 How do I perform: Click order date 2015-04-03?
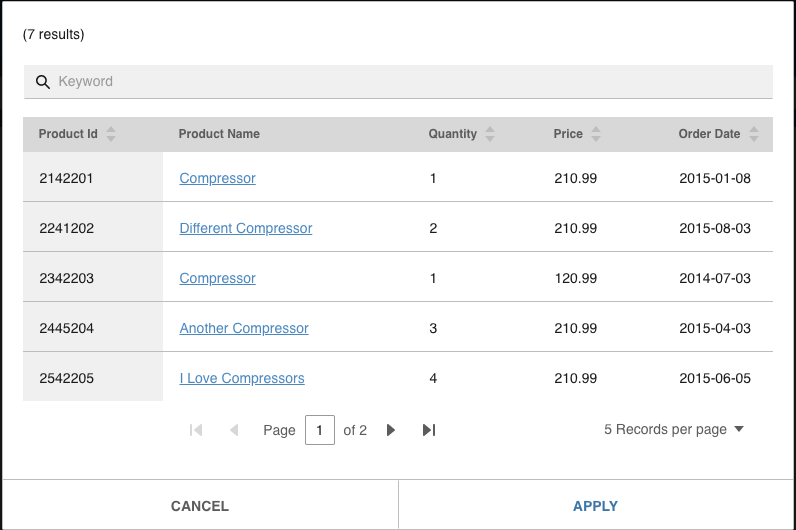coord(715,328)
